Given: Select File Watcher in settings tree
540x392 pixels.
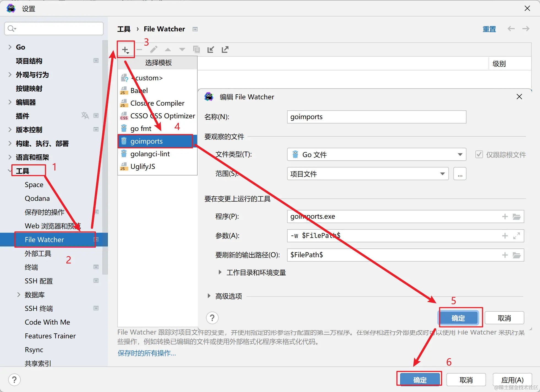Looking at the screenshot, I should (44, 240).
